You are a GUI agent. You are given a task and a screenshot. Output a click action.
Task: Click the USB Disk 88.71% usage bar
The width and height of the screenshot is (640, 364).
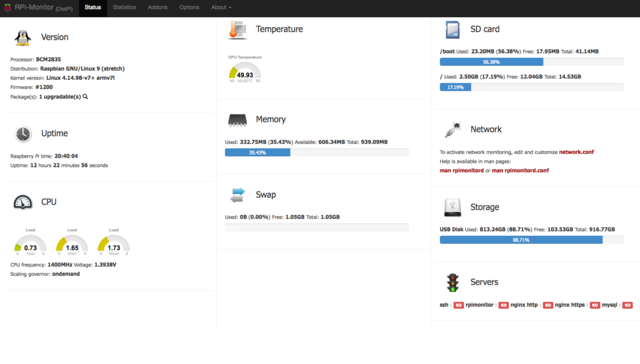tap(531, 240)
